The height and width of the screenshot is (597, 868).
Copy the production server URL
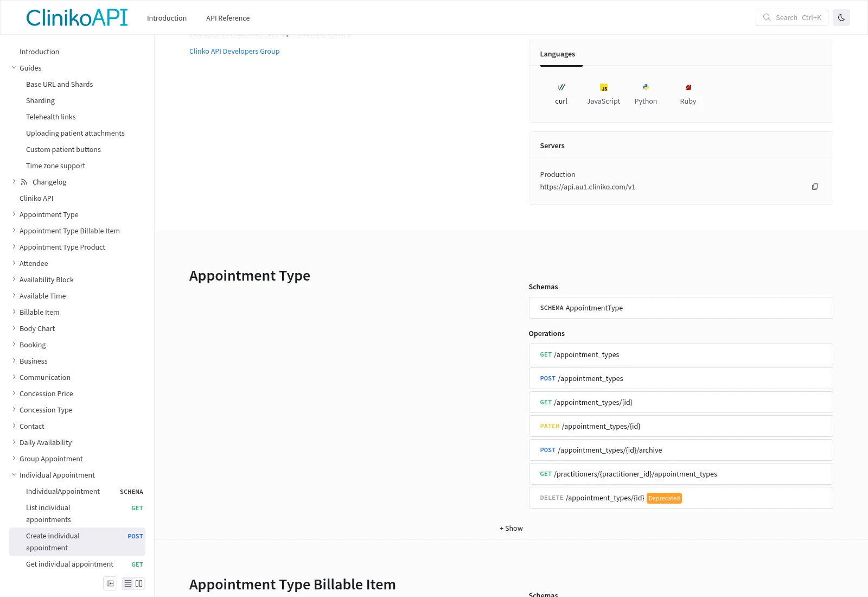tap(815, 187)
